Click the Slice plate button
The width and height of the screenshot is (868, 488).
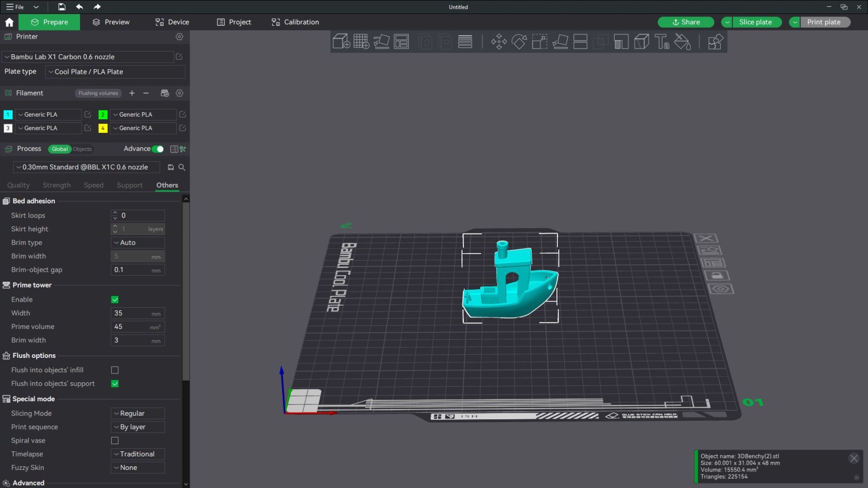coord(756,22)
